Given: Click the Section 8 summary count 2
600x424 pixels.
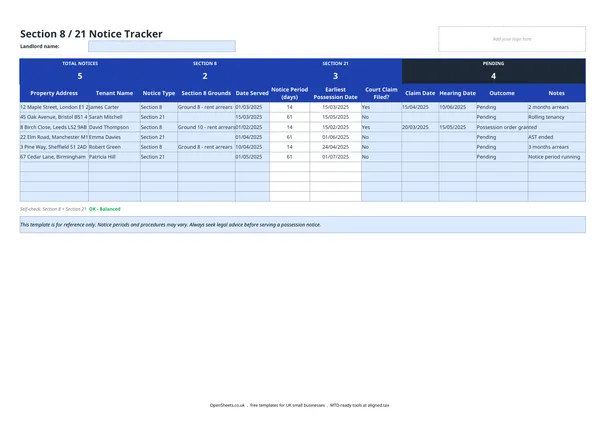Looking at the screenshot, I should [x=205, y=76].
